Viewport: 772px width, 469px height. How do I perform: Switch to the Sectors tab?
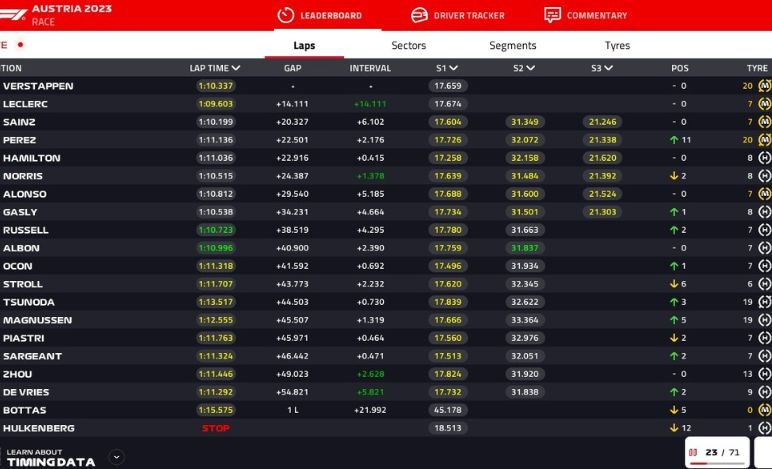pyautogui.click(x=408, y=46)
